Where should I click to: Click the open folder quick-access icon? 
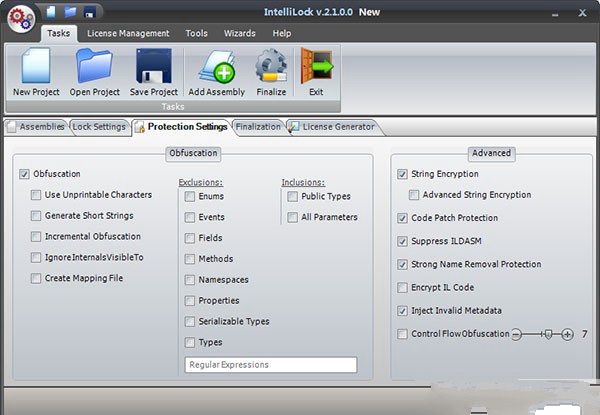pos(70,11)
